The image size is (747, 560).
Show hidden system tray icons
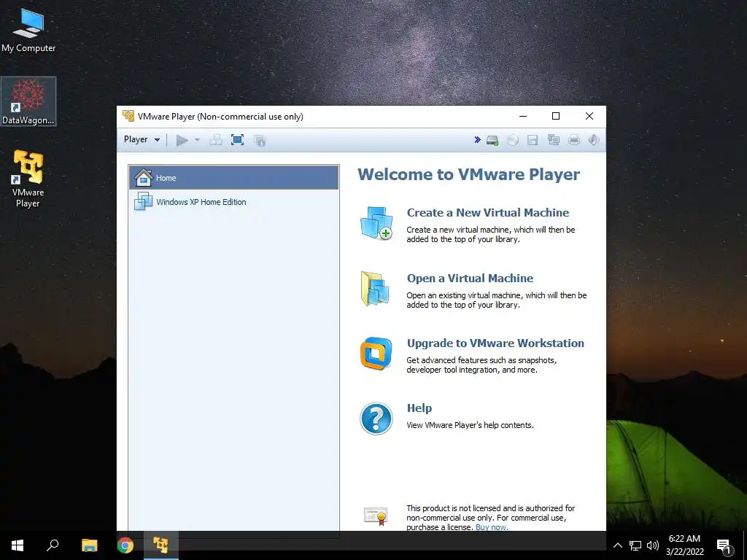[617, 545]
